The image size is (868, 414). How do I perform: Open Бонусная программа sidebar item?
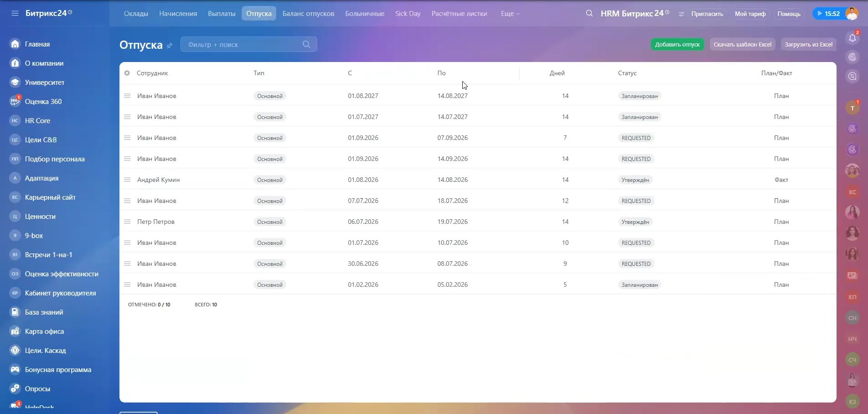click(58, 370)
